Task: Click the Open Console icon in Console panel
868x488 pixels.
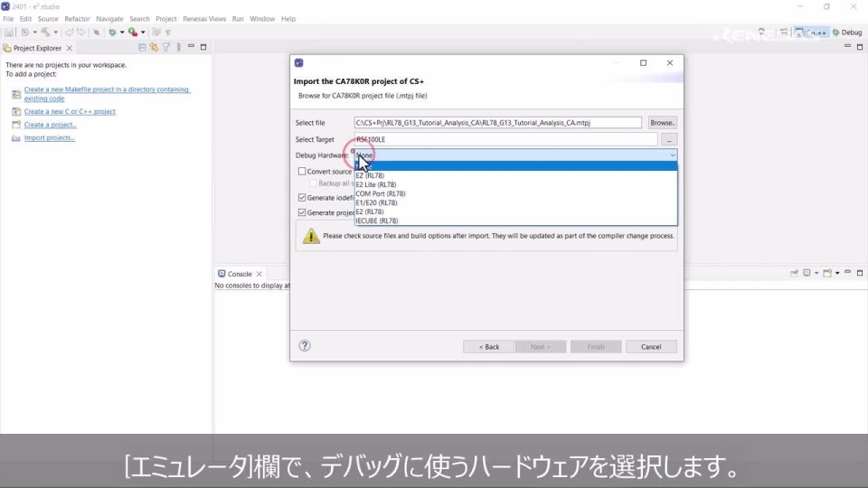Action: 828,273
